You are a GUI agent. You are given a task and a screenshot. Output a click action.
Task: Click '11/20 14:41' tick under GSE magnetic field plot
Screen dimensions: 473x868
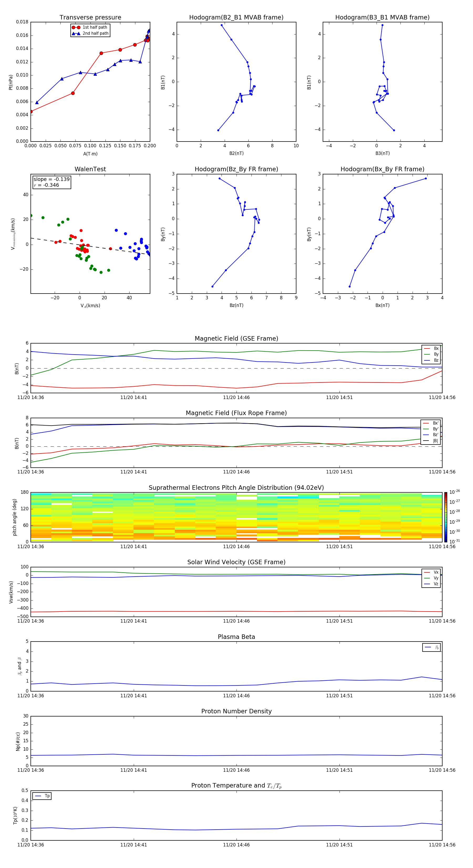[134, 398]
